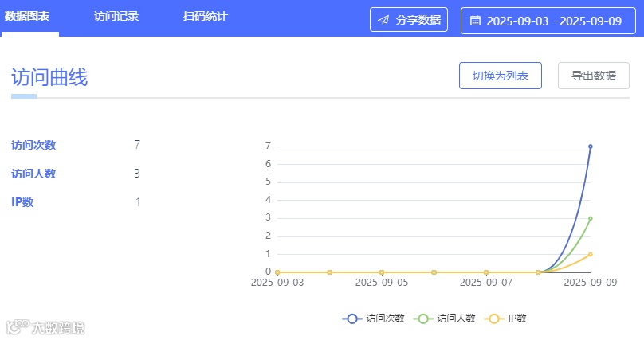Click the 访问曲线 section heading

coord(49,77)
